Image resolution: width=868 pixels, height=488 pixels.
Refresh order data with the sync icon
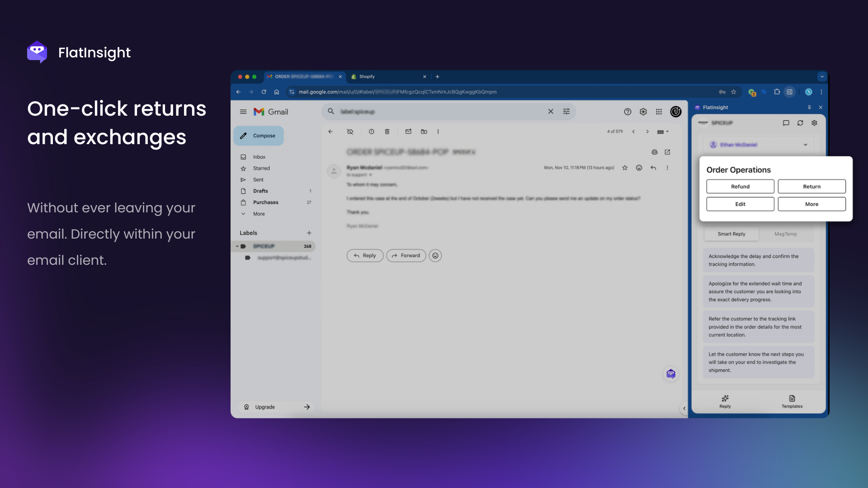(800, 123)
